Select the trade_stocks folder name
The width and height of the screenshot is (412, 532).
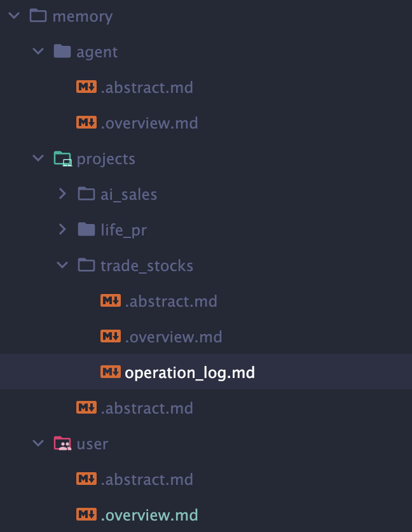coord(147,266)
